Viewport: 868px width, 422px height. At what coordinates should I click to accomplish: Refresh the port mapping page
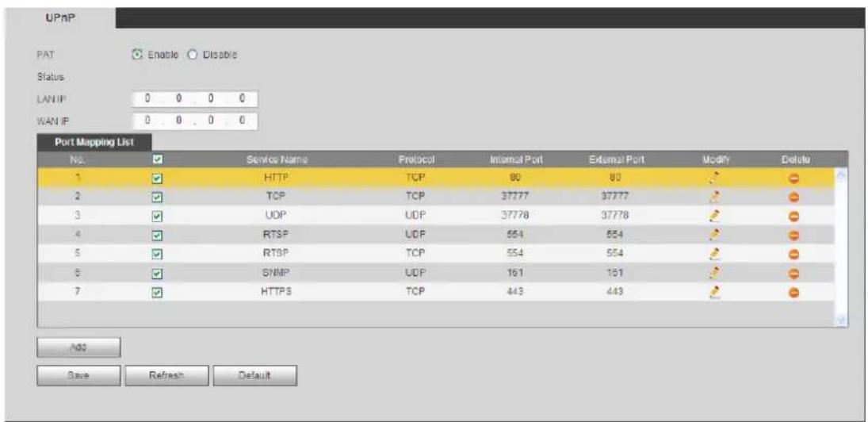coord(166,375)
